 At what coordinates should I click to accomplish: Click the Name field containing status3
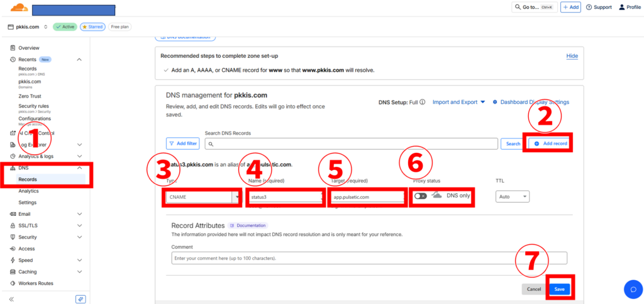pyautogui.click(x=286, y=197)
